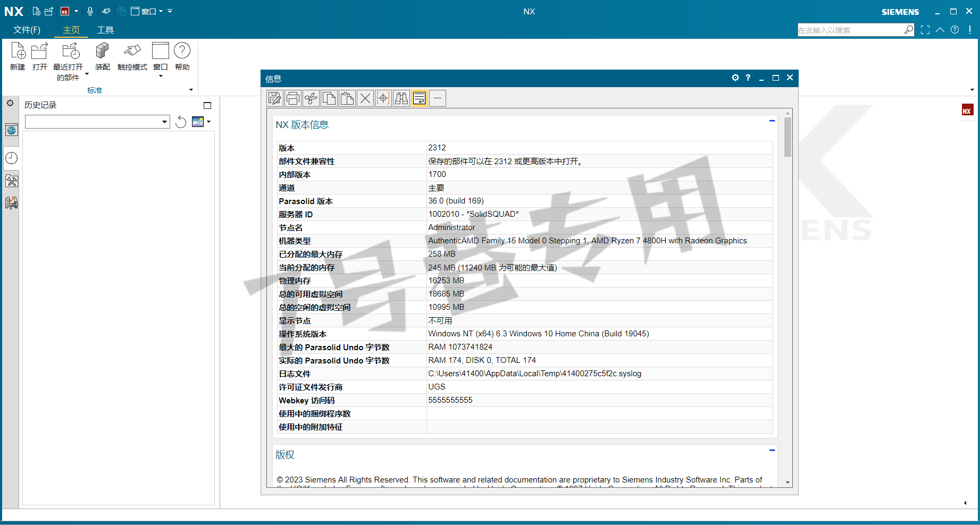Click the delete X icon in 信息 toolbar
Screen dimensions: 980x525
pyautogui.click(x=365, y=98)
